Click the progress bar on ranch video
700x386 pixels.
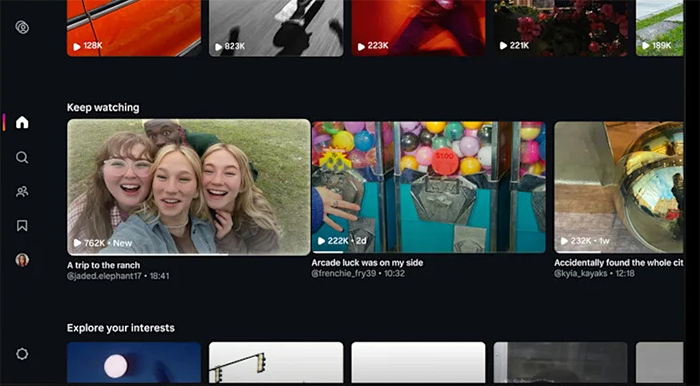[189, 254]
